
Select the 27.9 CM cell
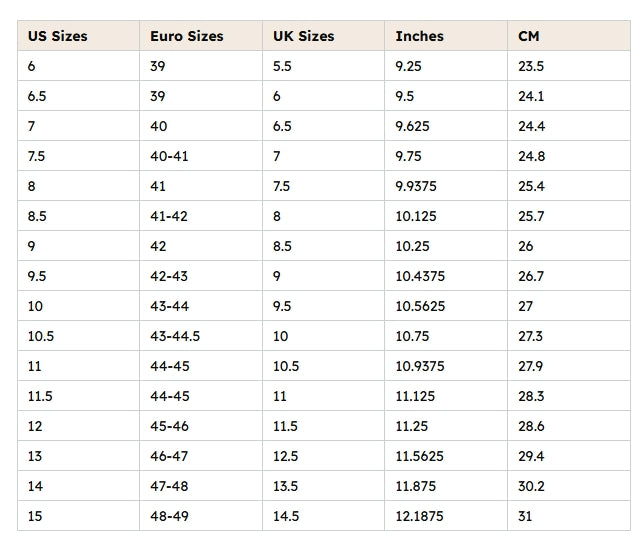[569, 366]
